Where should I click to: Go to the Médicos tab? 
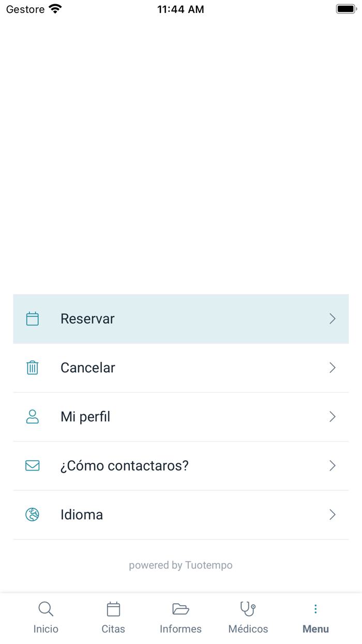(248, 616)
